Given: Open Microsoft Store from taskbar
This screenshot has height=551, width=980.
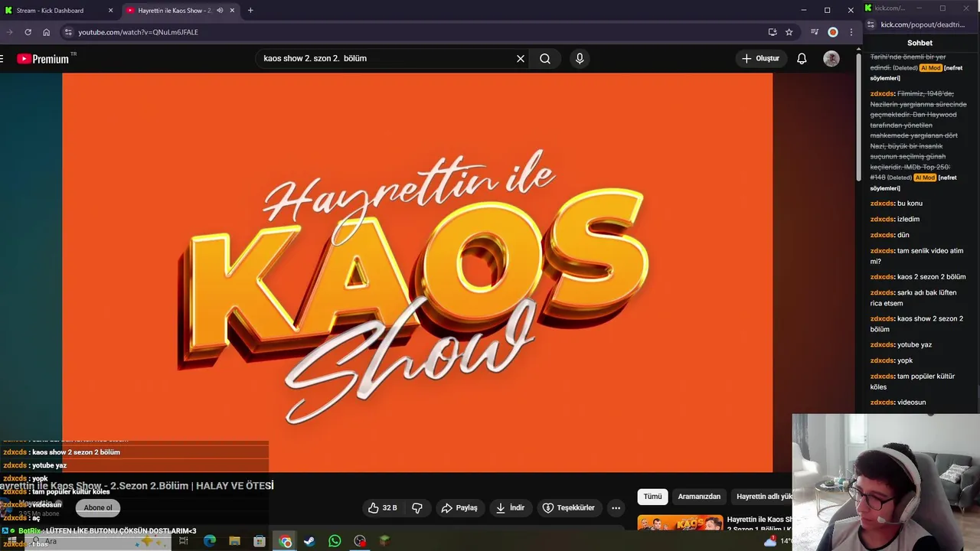Looking at the screenshot, I should [x=260, y=541].
